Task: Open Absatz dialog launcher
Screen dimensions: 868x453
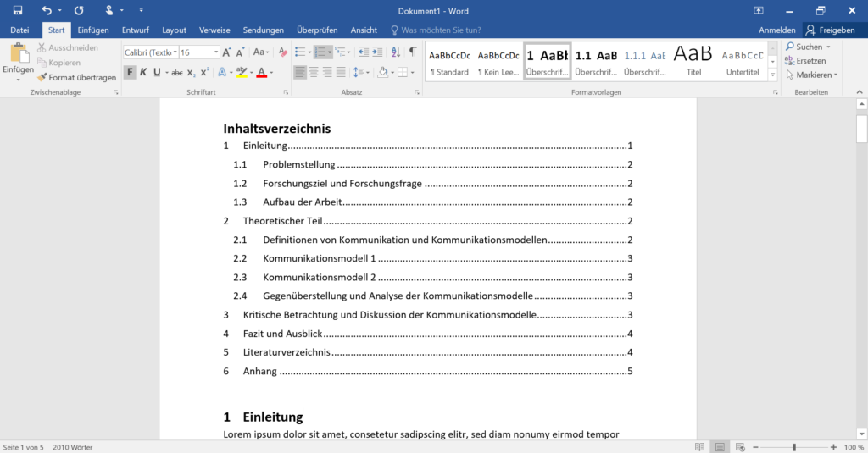Action: (417, 92)
